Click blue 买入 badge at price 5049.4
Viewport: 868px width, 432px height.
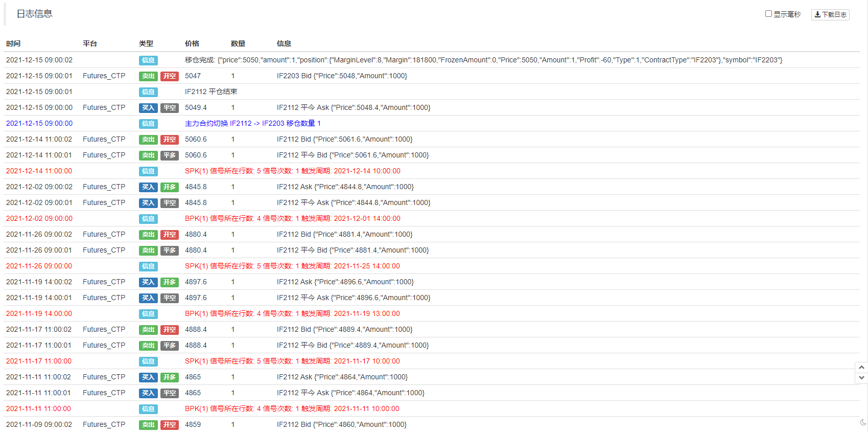148,108
